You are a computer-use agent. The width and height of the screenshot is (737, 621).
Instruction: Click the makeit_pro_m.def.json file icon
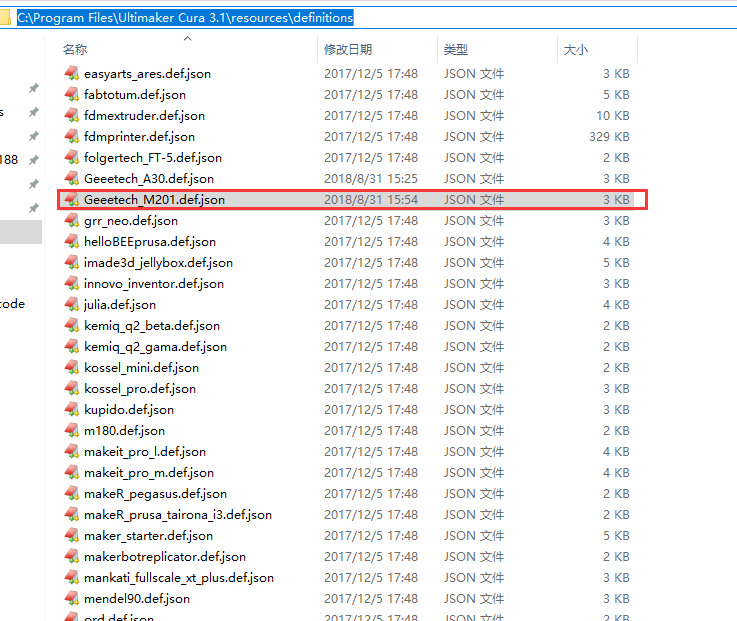(x=71, y=472)
